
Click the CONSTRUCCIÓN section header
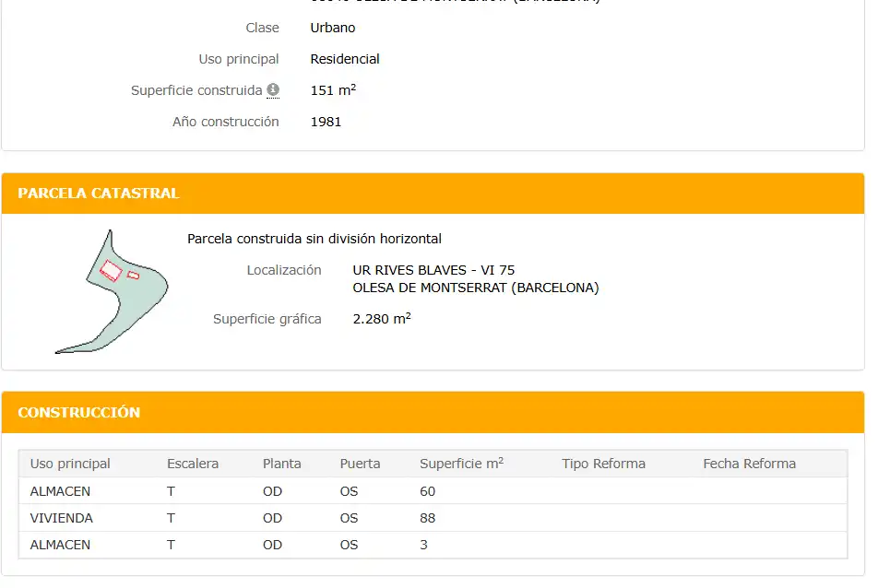pyautogui.click(x=433, y=412)
